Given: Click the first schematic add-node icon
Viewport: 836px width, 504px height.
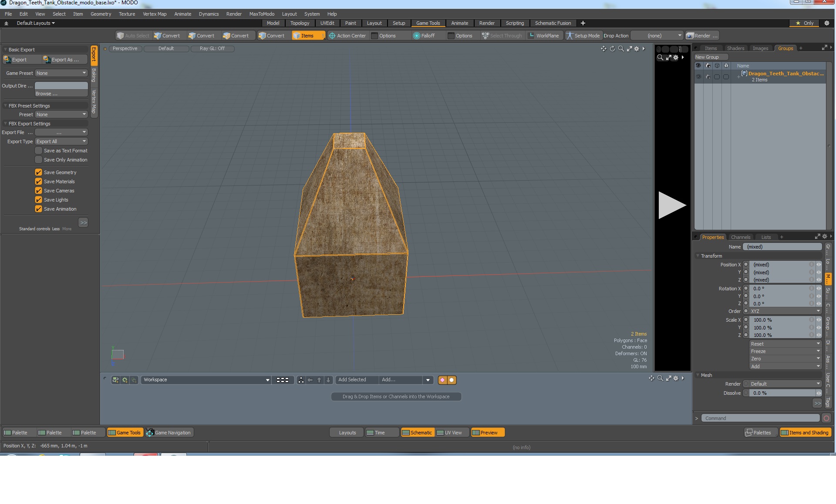Looking at the screenshot, I should coord(115,380).
